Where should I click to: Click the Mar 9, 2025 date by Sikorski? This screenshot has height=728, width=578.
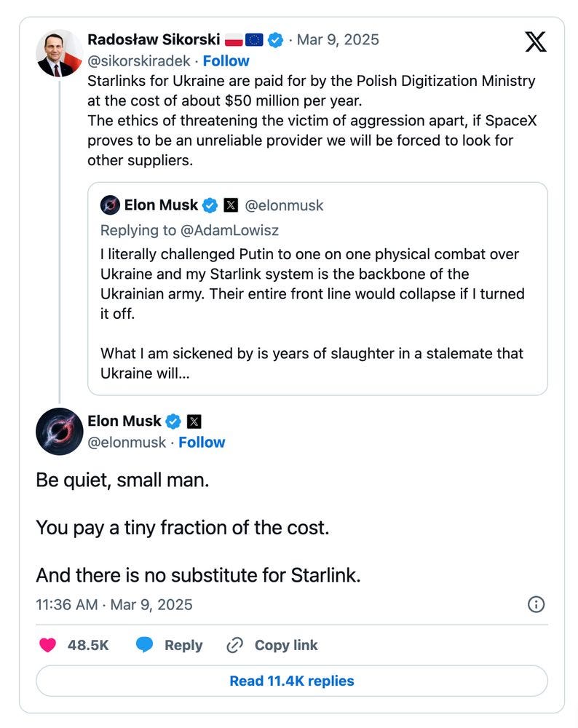pos(337,39)
